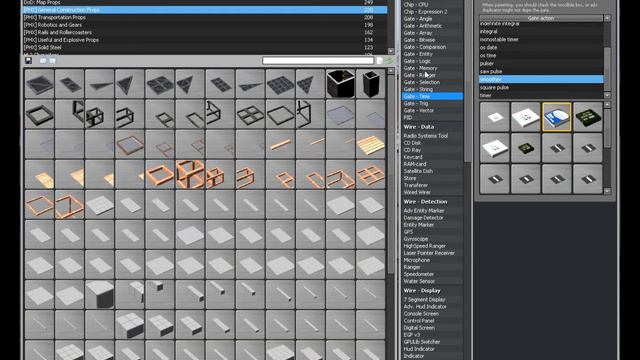Open the Console Screen tool
Viewport: 640px width, 360px height.
[432, 313]
